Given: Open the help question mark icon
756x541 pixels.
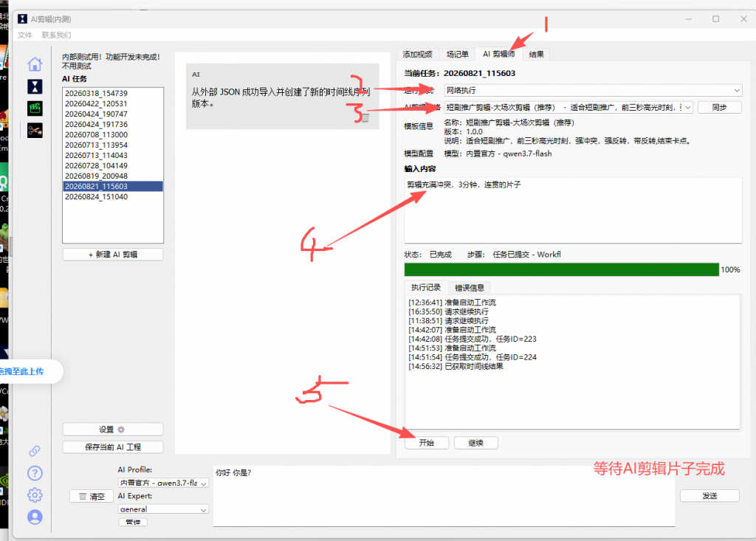Looking at the screenshot, I should [x=35, y=473].
